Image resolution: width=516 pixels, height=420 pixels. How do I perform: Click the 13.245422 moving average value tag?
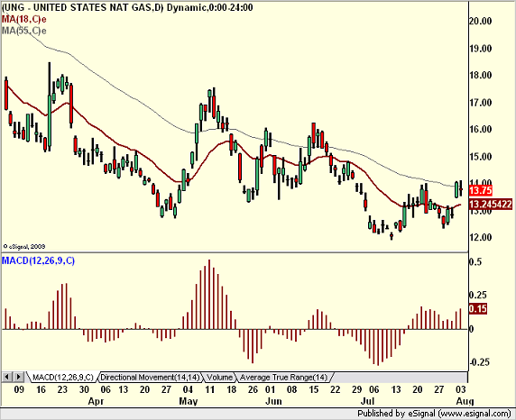pos(491,205)
